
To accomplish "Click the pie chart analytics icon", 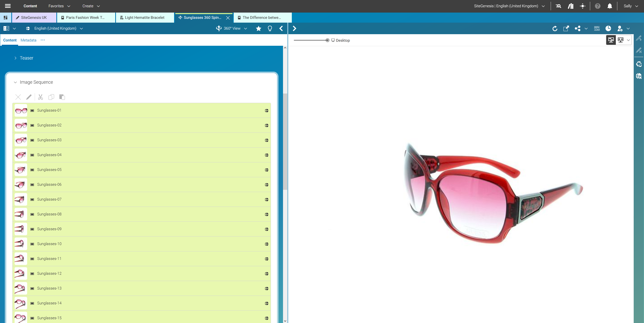I will click(608, 28).
